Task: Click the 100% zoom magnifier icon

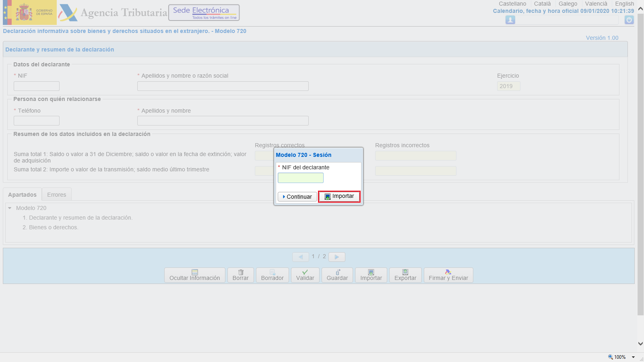Action: 611,357
